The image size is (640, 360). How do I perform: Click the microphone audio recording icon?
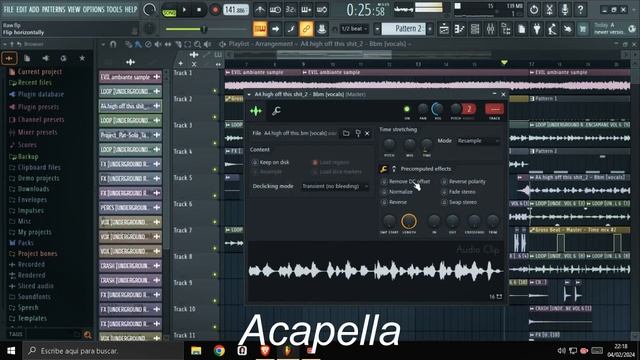click(x=565, y=9)
